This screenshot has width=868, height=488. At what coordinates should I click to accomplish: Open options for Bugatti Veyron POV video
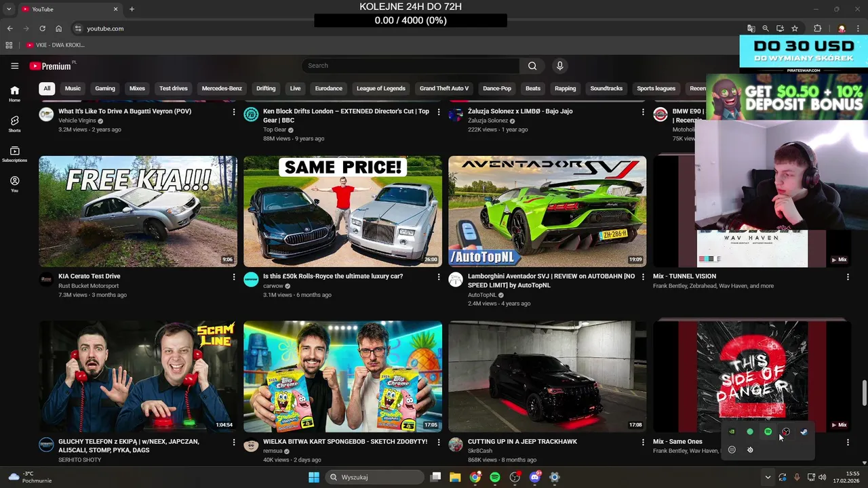coord(234,112)
